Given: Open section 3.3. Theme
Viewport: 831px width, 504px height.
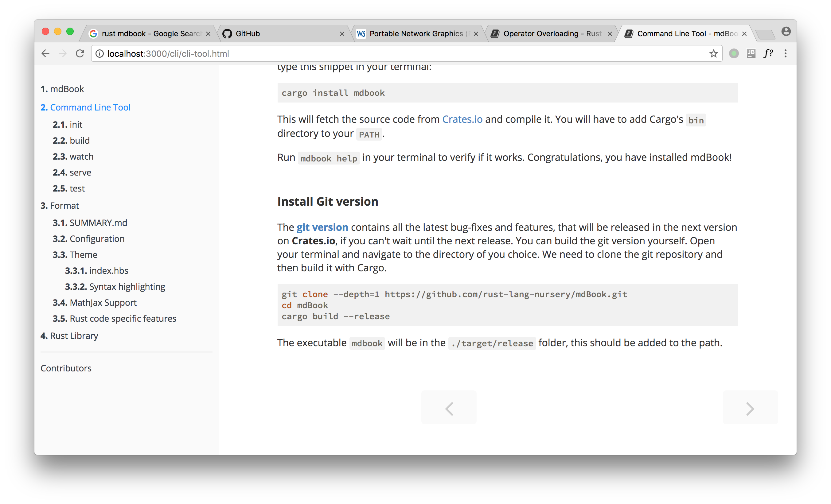Looking at the screenshot, I should click(x=75, y=254).
